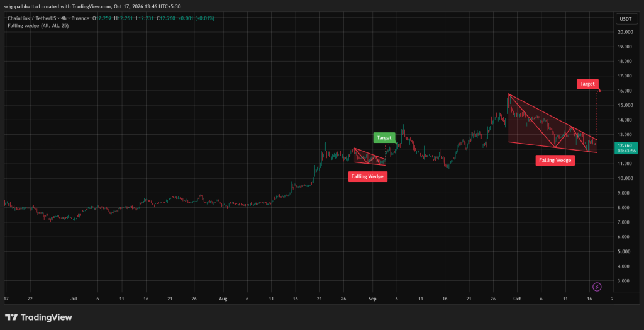Click the 3.000 price scale label

[625, 281]
